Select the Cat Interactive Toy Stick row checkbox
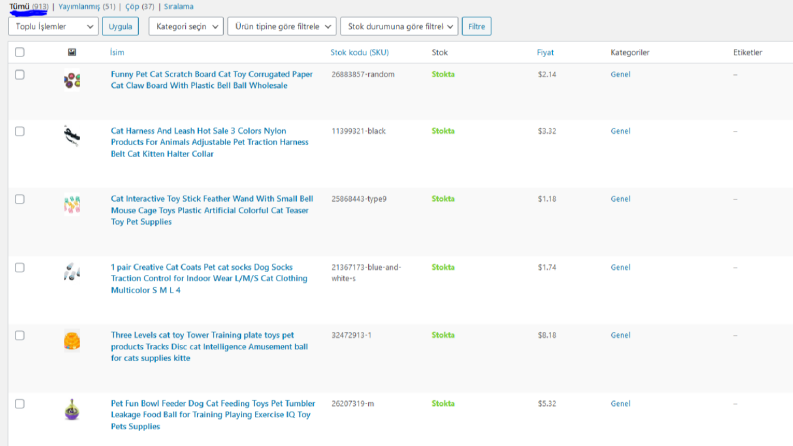This screenshot has height=446, width=793. pyautogui.click(x=20, y=199)
